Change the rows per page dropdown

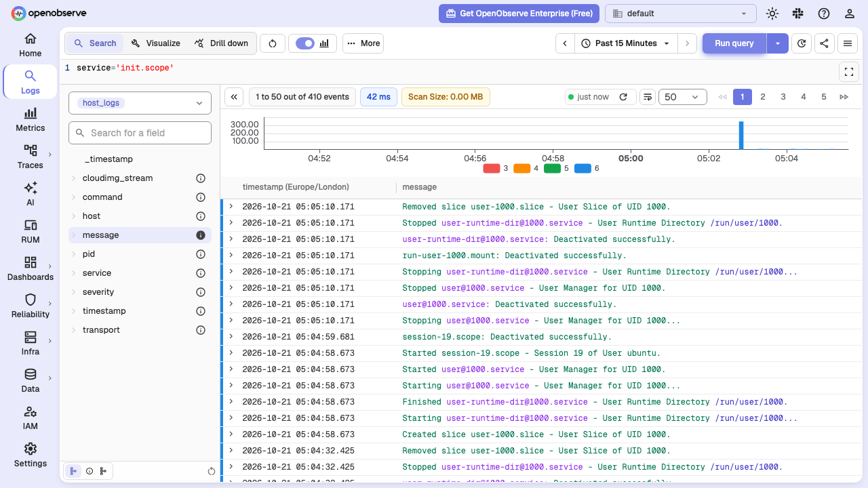683,97
